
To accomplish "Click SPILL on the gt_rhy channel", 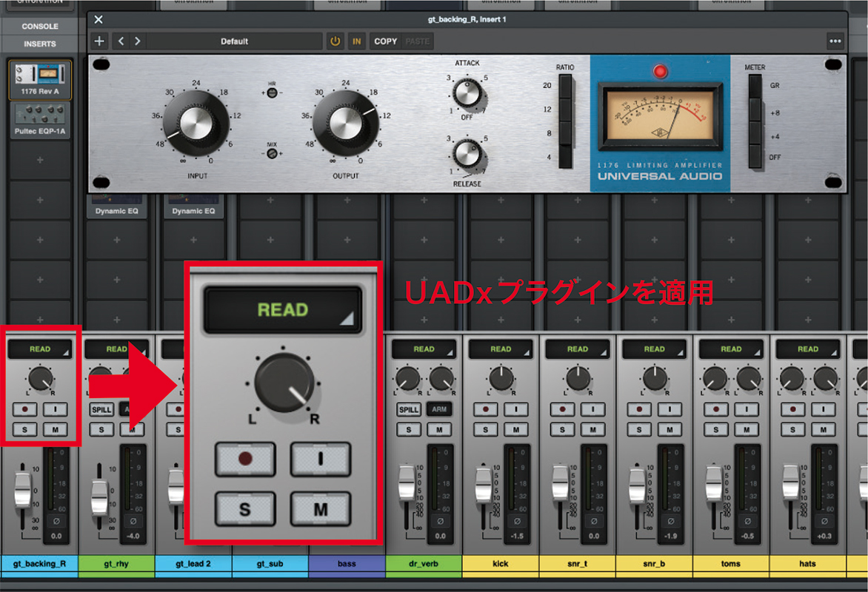I will (101, 409).
